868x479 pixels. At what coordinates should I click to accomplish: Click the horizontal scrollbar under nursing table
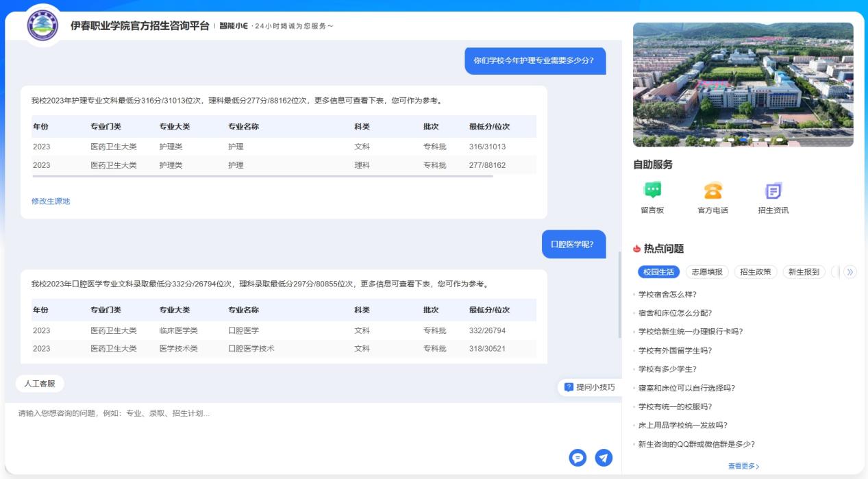(x=262, y=176)
